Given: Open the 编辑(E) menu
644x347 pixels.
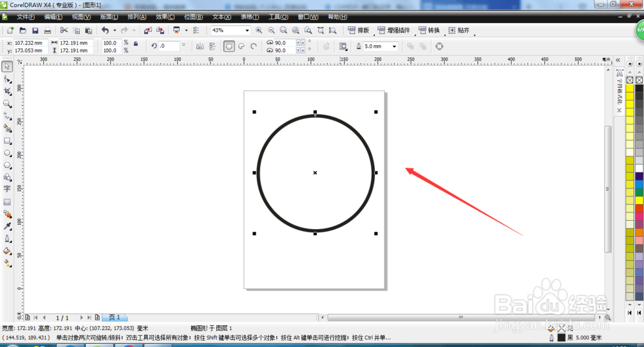Looking at the screenshot, I should [53, 17].
